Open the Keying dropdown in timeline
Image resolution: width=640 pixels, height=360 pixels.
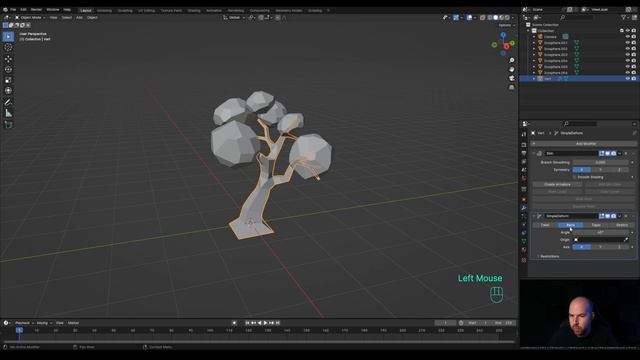(x=44, y=323)
